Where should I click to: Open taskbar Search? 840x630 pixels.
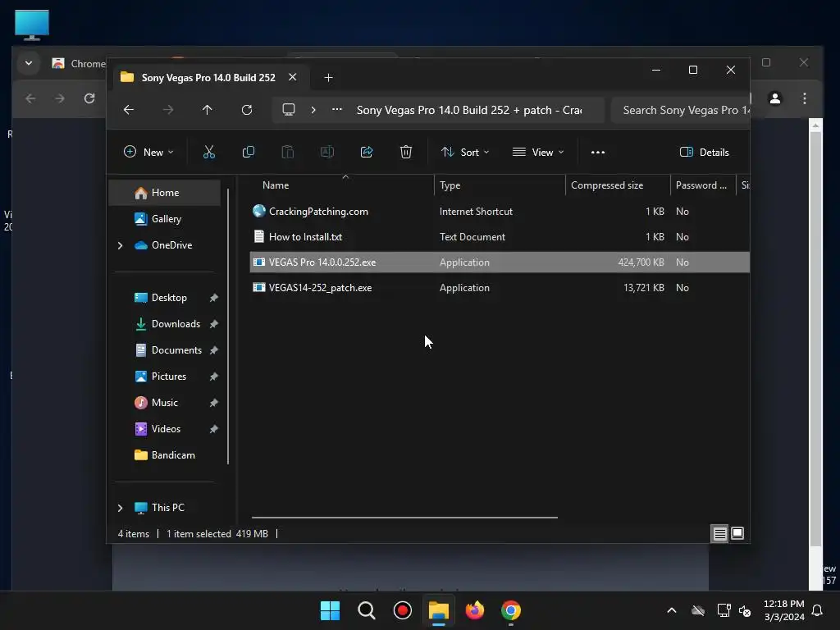367,610
